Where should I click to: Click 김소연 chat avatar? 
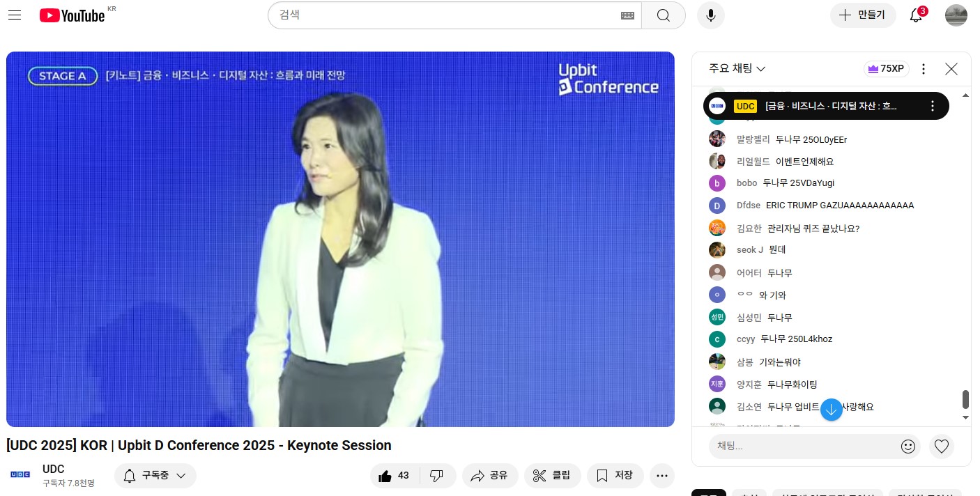coord(717,406)
